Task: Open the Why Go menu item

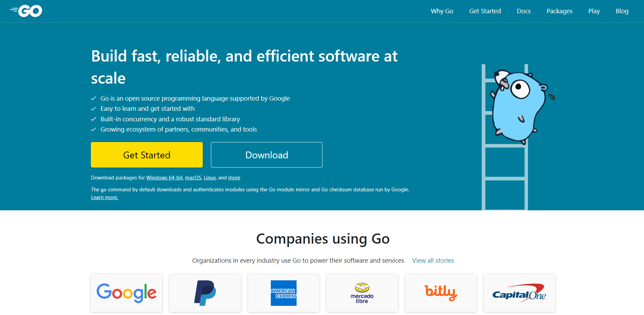Action: 442,11
